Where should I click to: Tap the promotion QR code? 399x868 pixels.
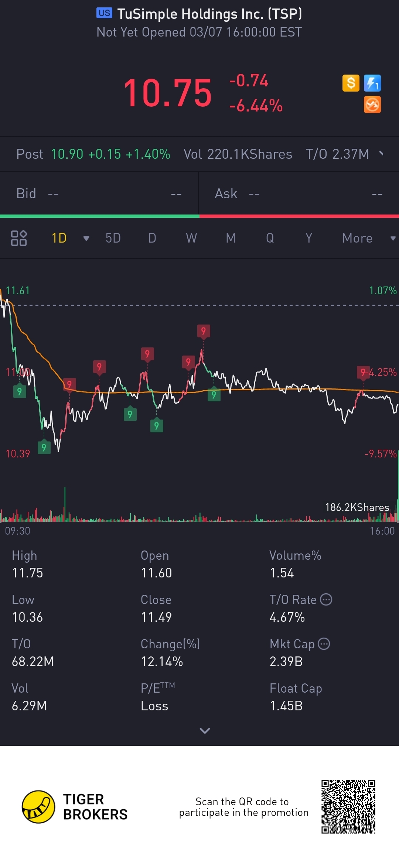(348, 807)
